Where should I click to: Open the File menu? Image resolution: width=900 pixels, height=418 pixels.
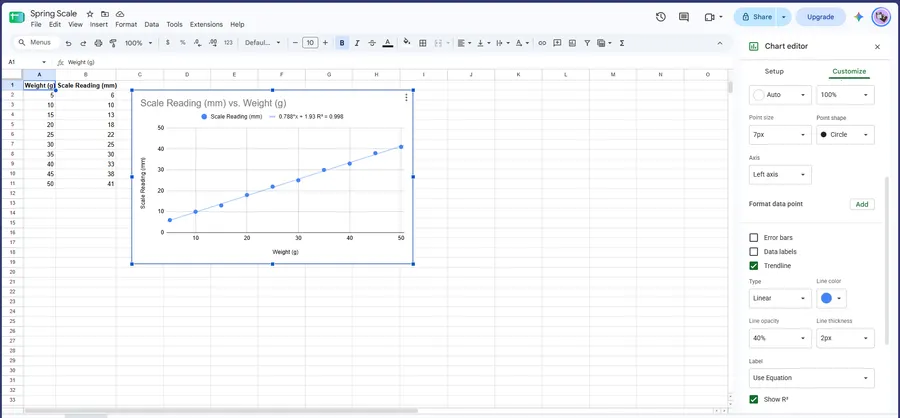coord(36,25)
